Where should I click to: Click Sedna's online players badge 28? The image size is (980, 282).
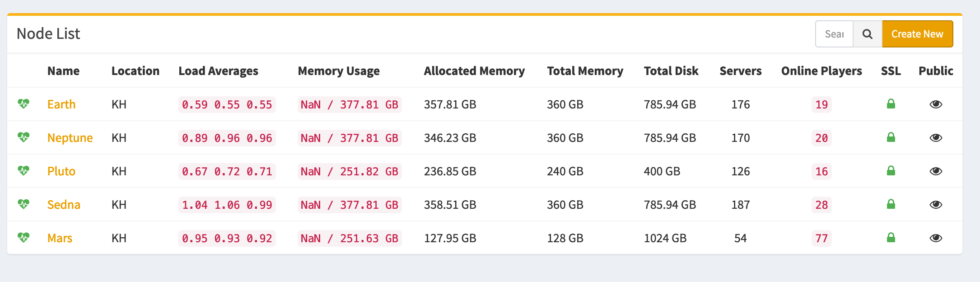click(x=821, y=205)
